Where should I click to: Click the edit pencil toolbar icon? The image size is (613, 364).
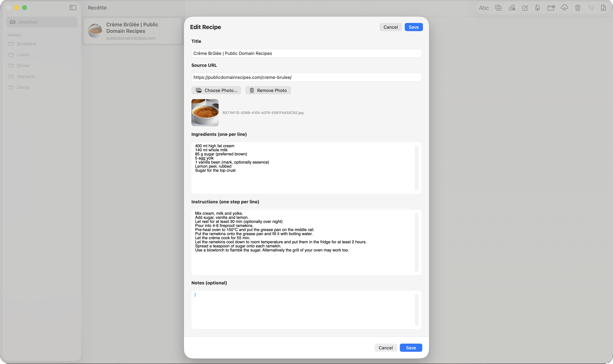(x=525, y=8)
